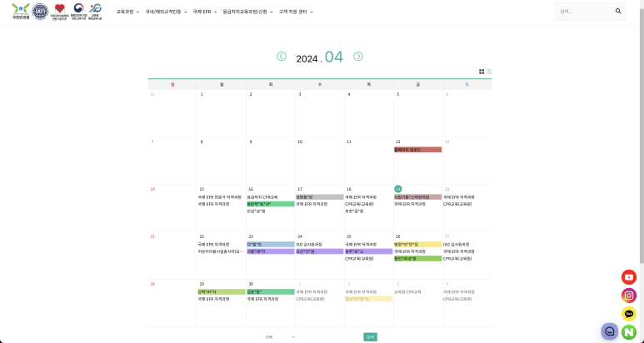Viewport: 644px width, 343px height.
Task: Open the Instagram floating icon
Action: (x=629, y=296)
